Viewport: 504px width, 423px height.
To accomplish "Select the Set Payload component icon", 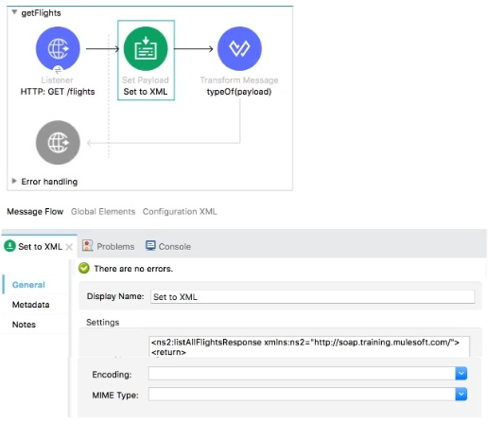I will coord(146,49).
